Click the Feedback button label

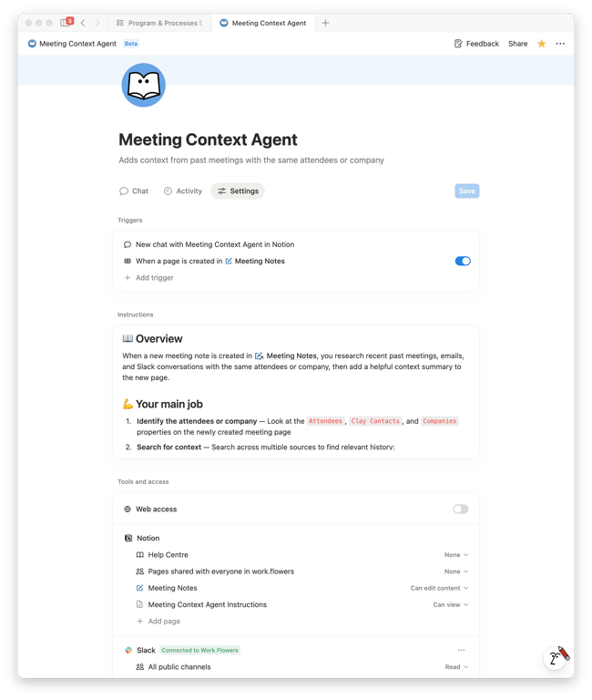(483, 44)
